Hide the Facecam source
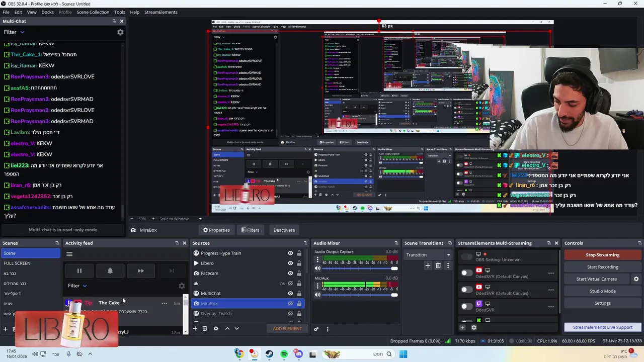The height and width of the screenshot is (362, 644). [x=290, y=274]
